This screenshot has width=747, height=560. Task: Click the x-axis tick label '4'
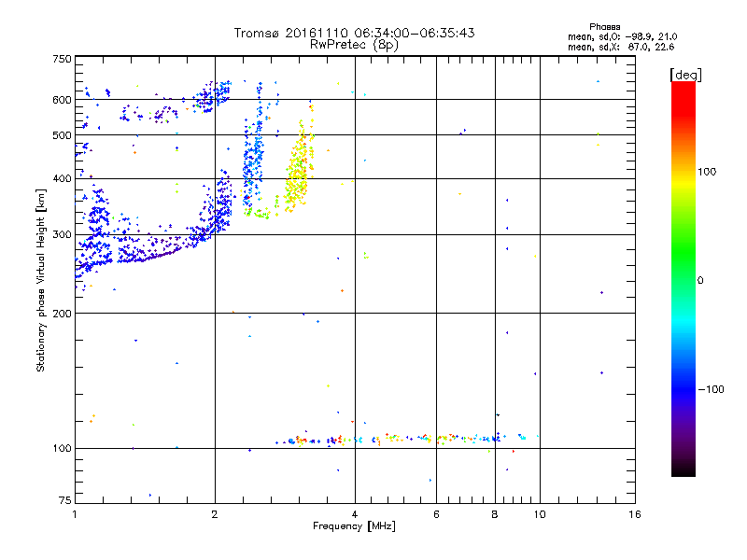pyautogui.click(x=355, y=514)
